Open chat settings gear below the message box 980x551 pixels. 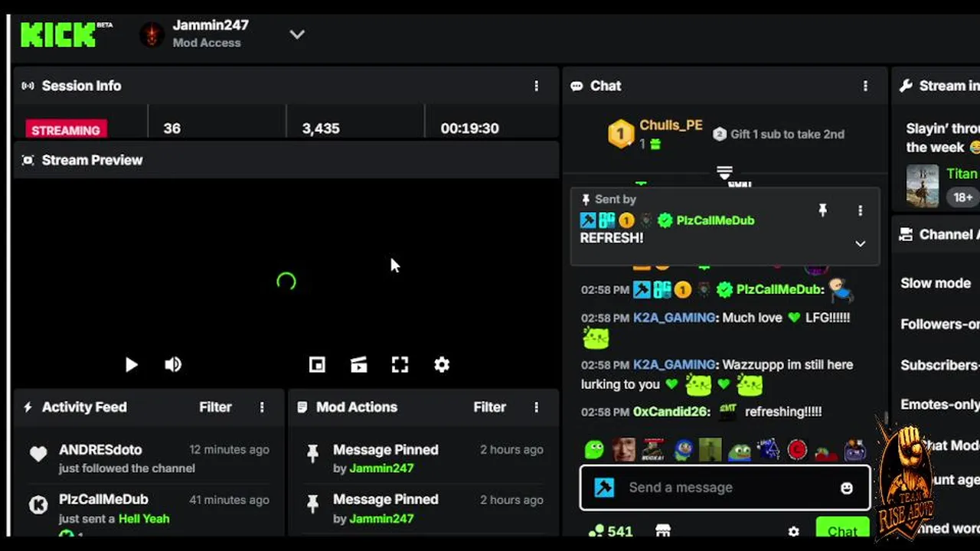(x=794, y=531)
